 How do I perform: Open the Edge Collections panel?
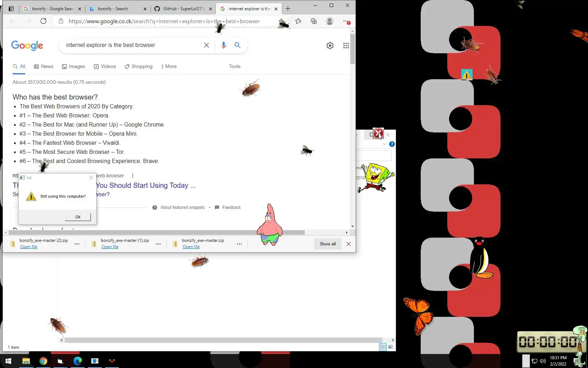click(x=314, y=21)
